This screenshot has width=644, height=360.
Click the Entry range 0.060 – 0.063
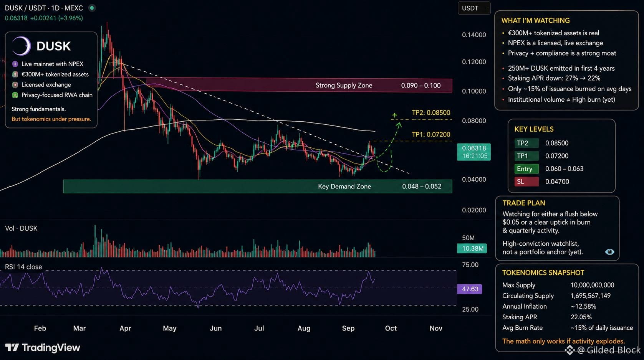(564, 169)
